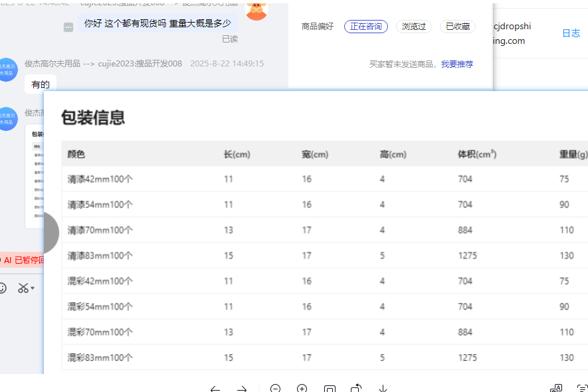The image size is (588, 392).
Task: Extract text from the image
Action: pos(582,389)
